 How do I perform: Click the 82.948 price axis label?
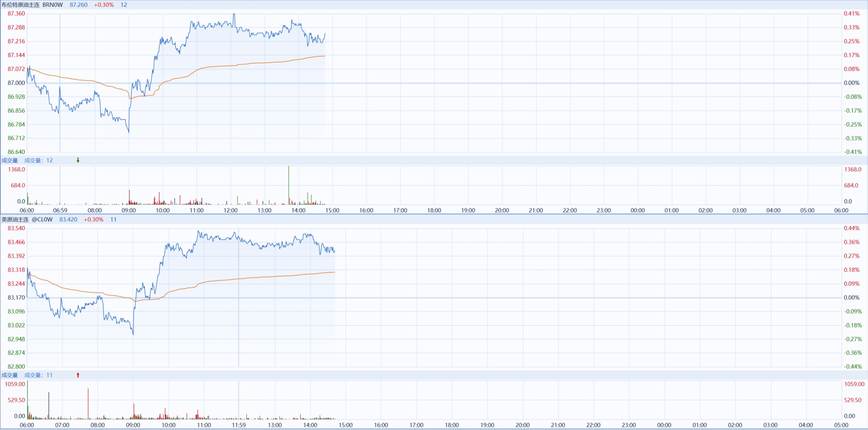click(x=16, y=339)
